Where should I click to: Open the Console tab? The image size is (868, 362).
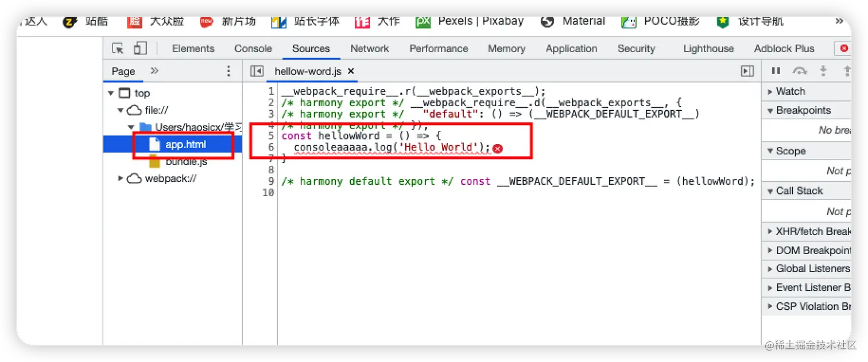click(x=253, y=49)
